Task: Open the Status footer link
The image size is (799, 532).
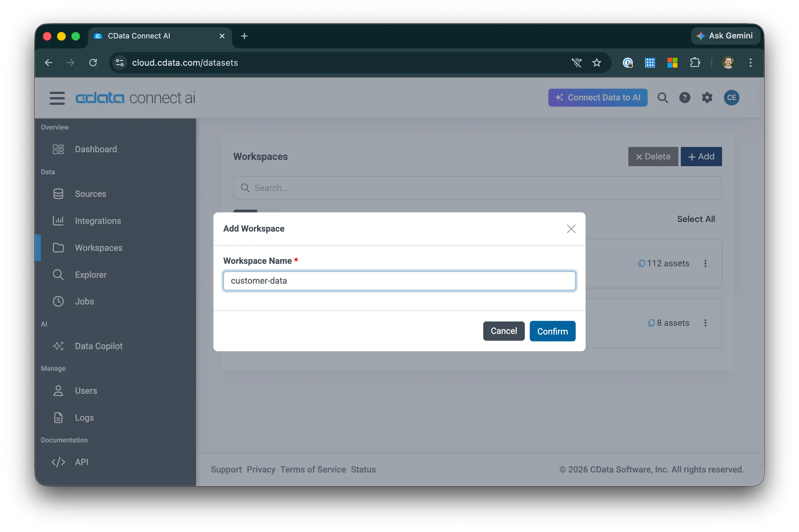Action: [363, 469]
